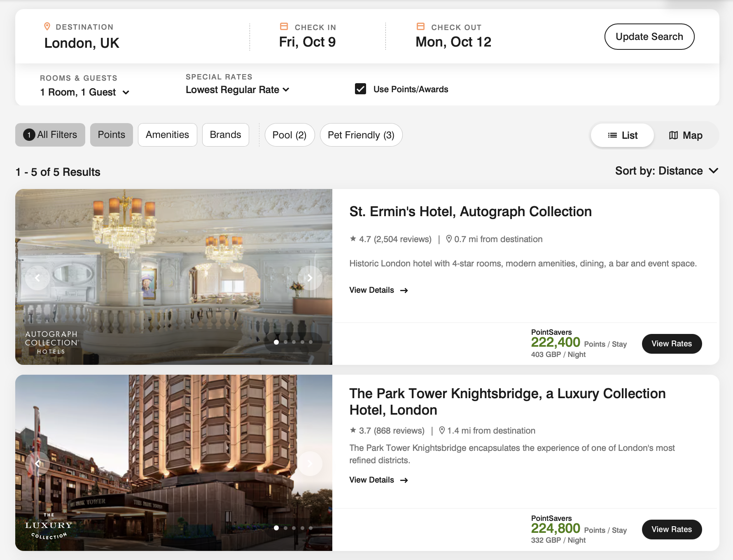
Task: Open the Amenities filter dropdown
Action: pos(168,135)
